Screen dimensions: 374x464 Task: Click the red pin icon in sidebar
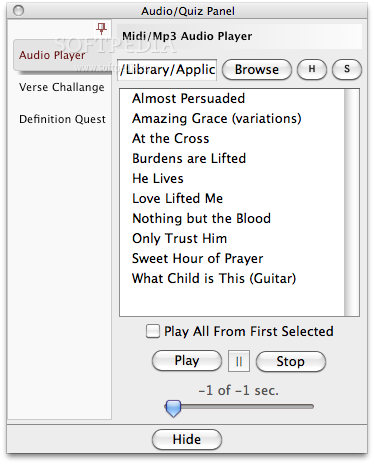point(101,29)
